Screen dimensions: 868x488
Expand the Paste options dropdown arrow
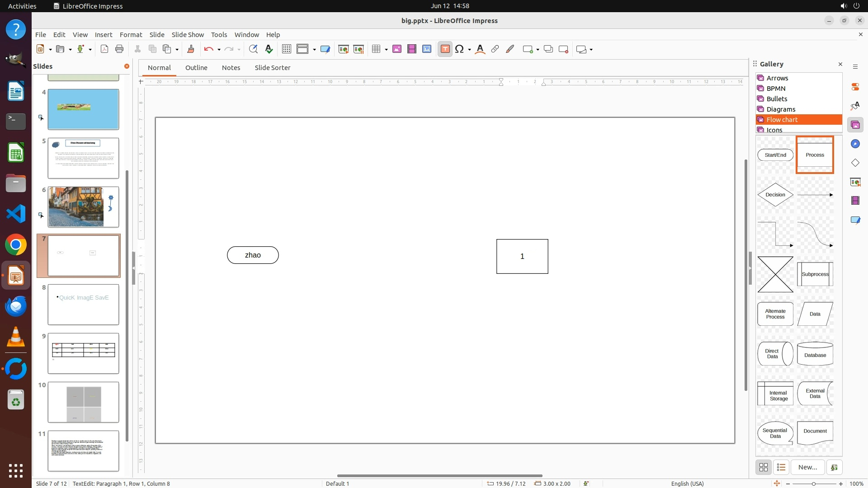click(x=177, y=50)
